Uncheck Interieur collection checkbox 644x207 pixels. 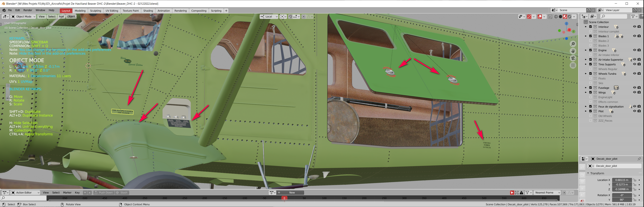pos(591,27)
